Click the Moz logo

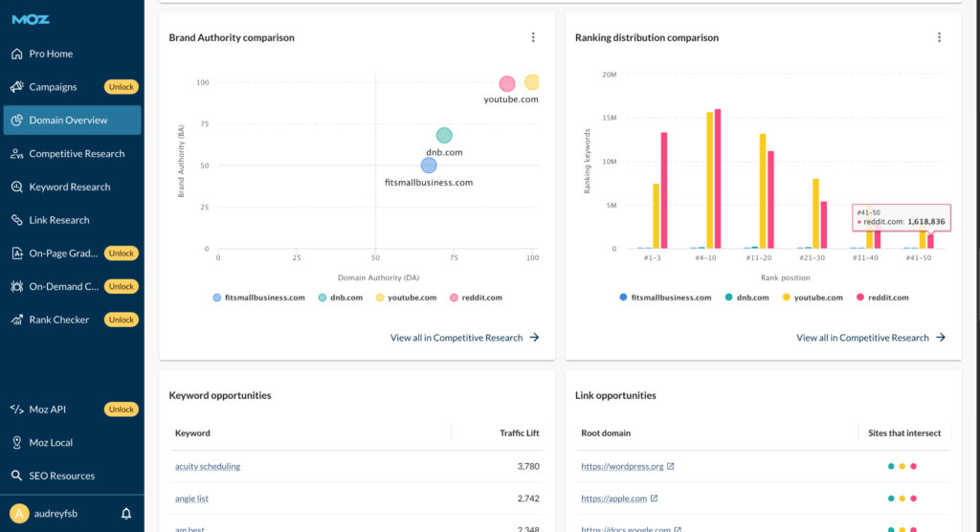(x=31, y=19)
